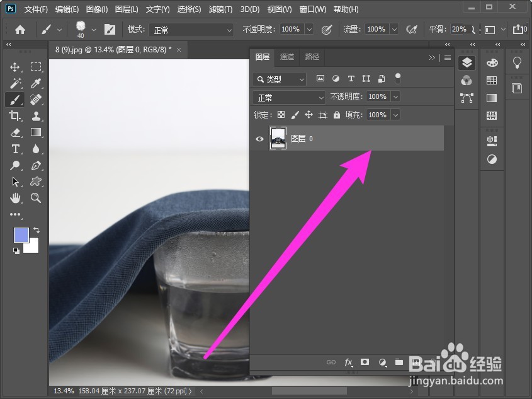The width and height of the screenshot is (532, 399).
Task: Select the Dodge tool
Action: (x=14, y=165)
